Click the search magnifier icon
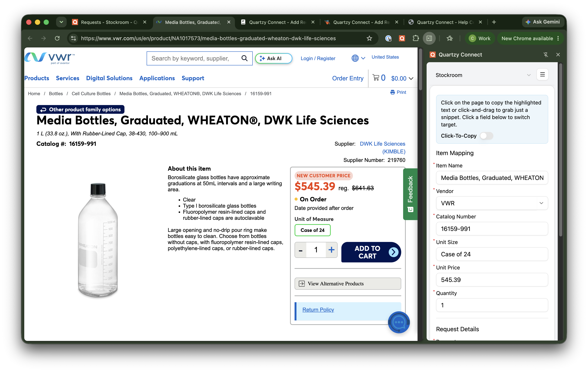Screen dimensions: 588x372 pyautogui.click(x=244, y=58)
